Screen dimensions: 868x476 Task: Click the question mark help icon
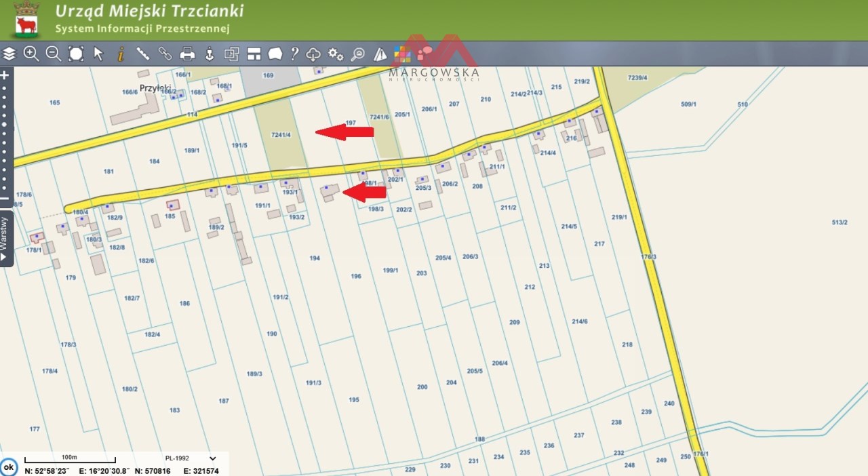pos(294,54)
